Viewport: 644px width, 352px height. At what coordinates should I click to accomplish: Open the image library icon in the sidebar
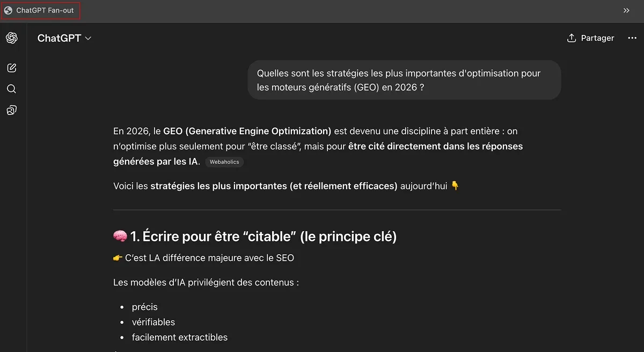pos(12,110)
